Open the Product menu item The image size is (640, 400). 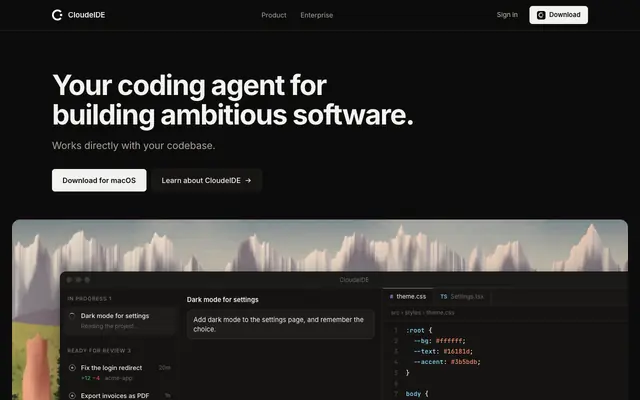tap(273, 15)
